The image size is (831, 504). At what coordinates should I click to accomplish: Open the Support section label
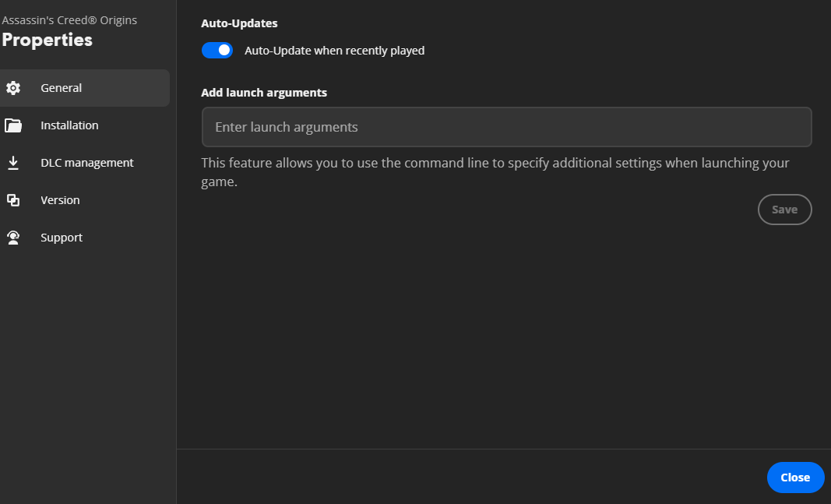(x=62, y=238)
